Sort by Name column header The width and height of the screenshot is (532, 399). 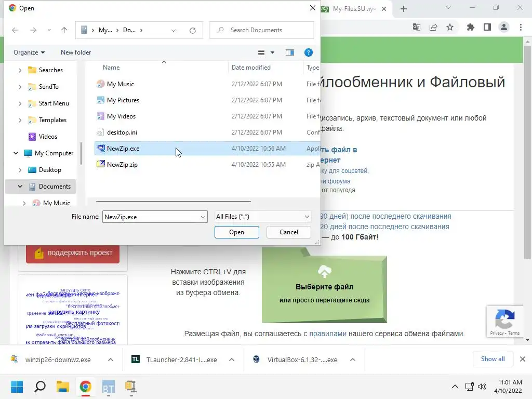[111, 68]
